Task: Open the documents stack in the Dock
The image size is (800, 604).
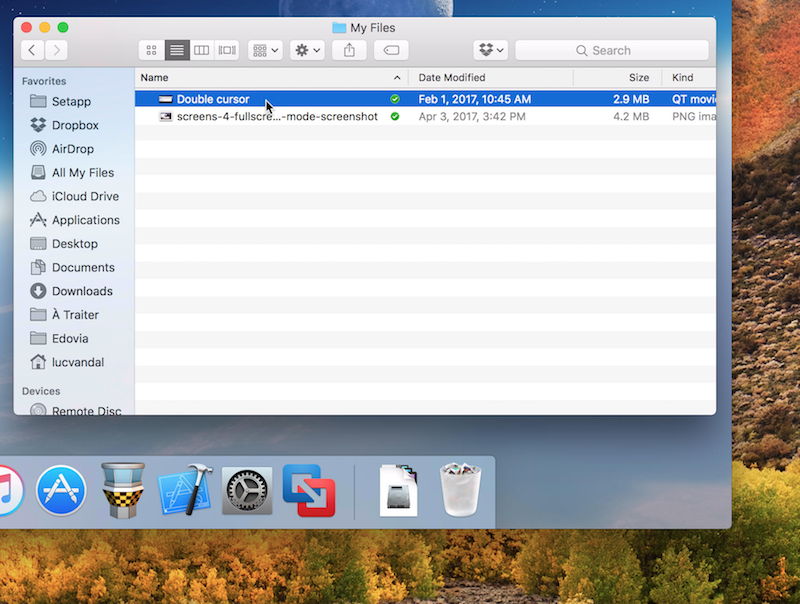Action: [399, 490]
